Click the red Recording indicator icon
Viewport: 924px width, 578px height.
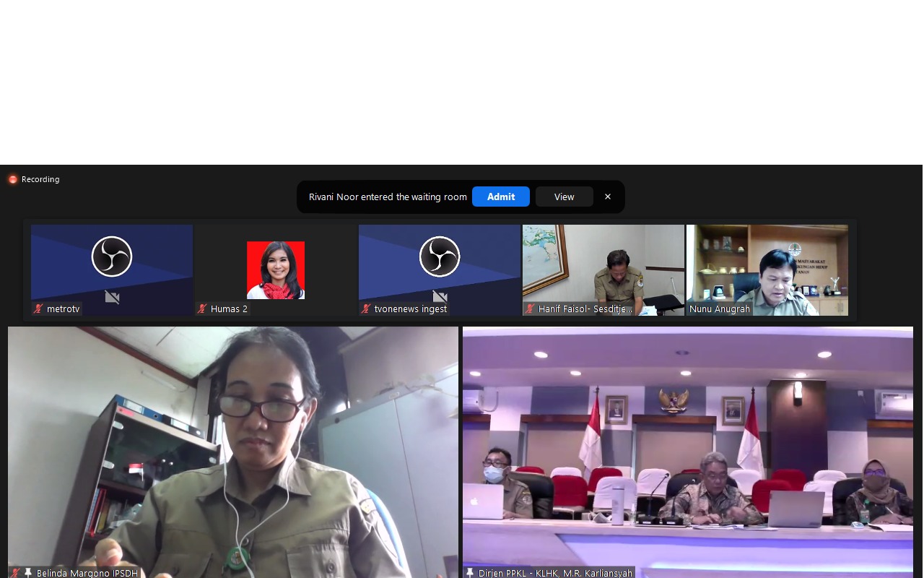pos(13,179)
